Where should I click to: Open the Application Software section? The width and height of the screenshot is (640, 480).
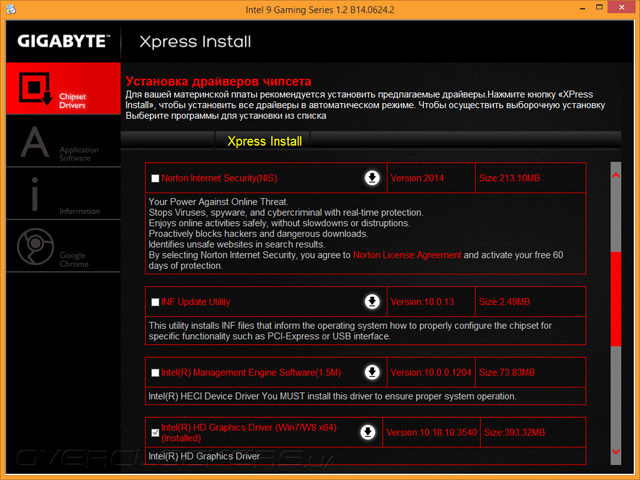(63, 141)
